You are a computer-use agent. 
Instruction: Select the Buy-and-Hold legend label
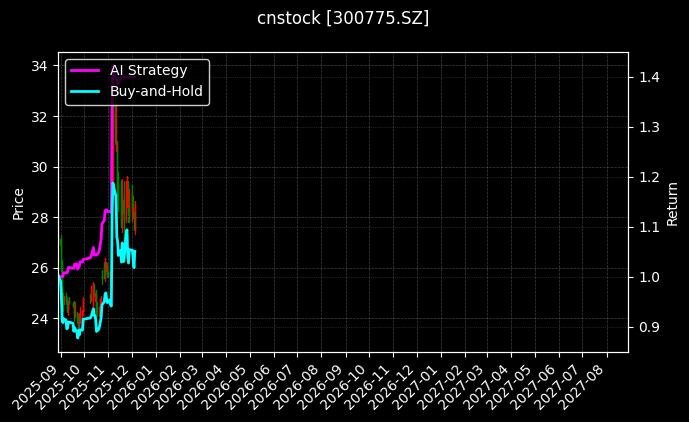156,91
